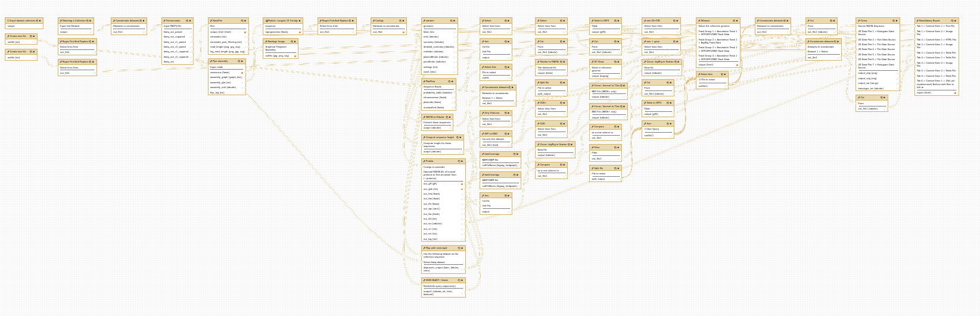The width and height of the screenshot is (980, 316).
Task: Select the MOB BLAST+ node title
Action: (437, 280)
